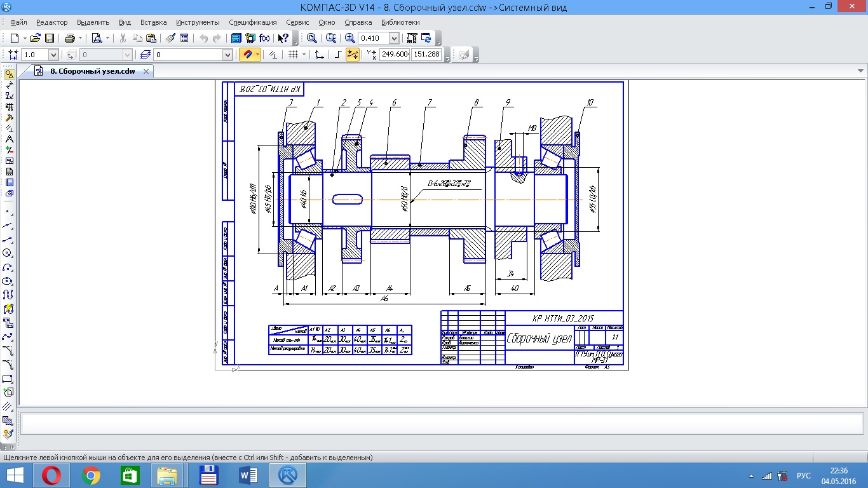868x488 pixels.
Task: Open the Файл menu
Action: pos(18,22)
